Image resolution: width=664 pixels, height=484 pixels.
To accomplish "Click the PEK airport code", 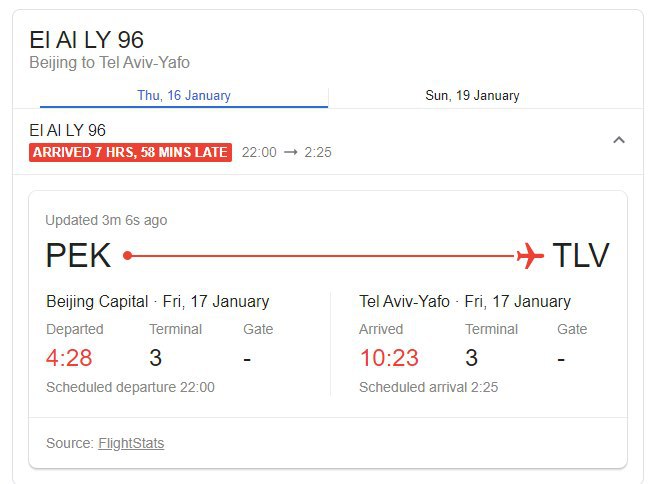I will point(79,255).
